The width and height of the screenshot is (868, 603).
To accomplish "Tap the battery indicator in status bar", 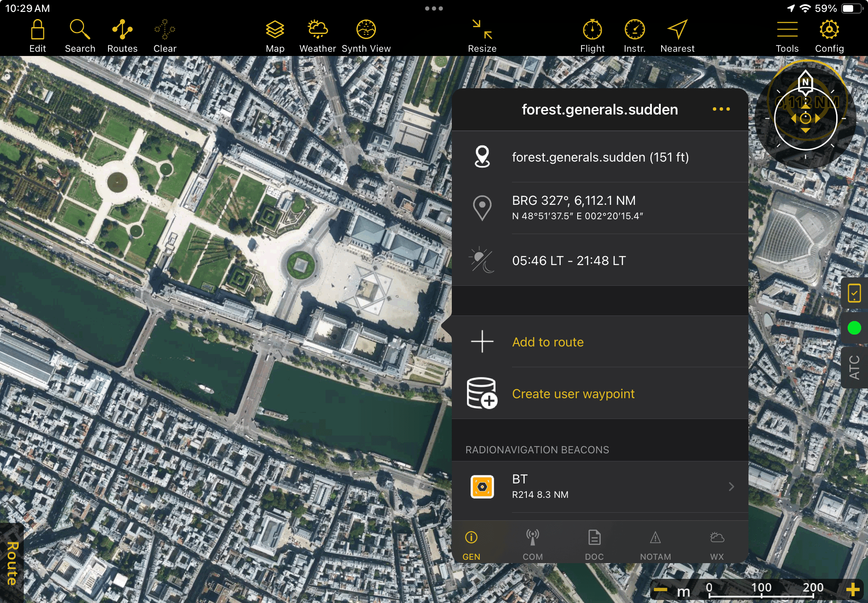I will [852, 8].
